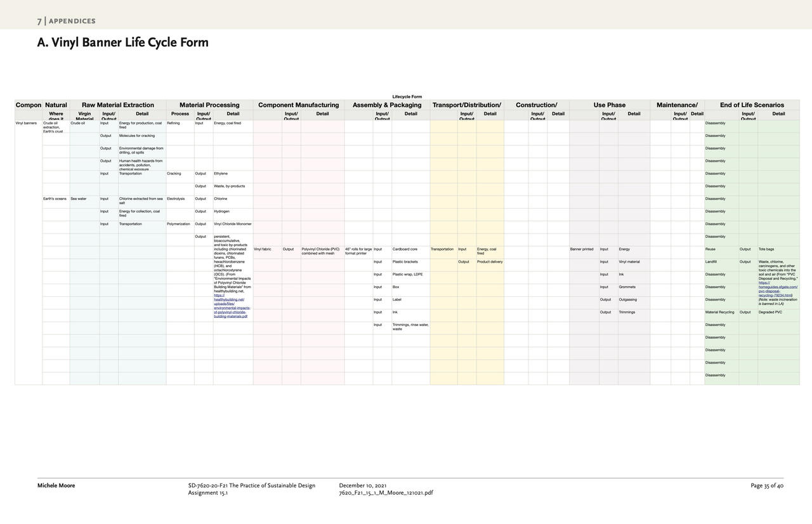The width and height of the screenshot is (812, 524).
Task: Click the '7 | APPENDICES' section header
Action: click(x=66, y=21)
